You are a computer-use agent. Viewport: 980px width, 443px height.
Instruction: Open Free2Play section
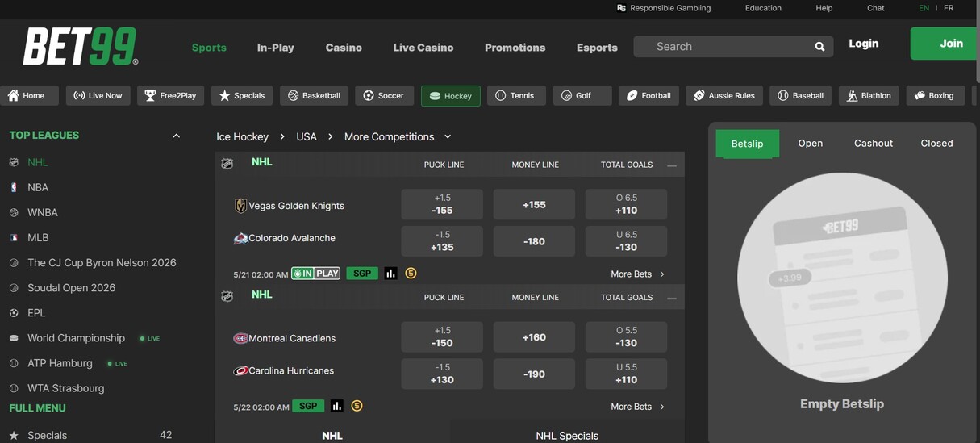click(x=170, y=95)
